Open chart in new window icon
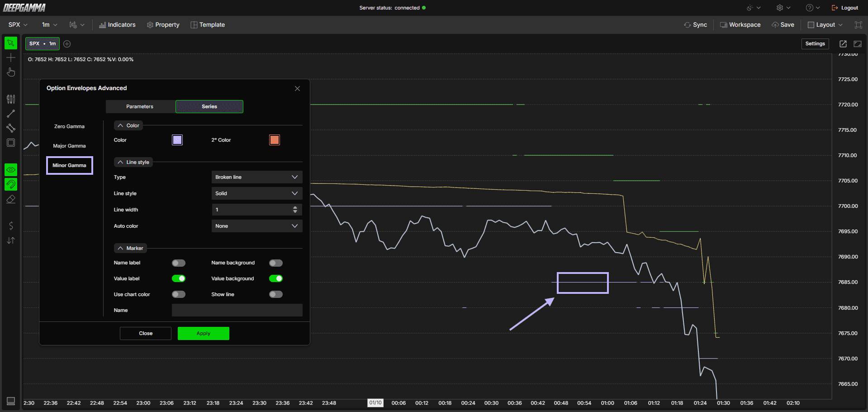The image size is (868, 412). click(843, 44)
